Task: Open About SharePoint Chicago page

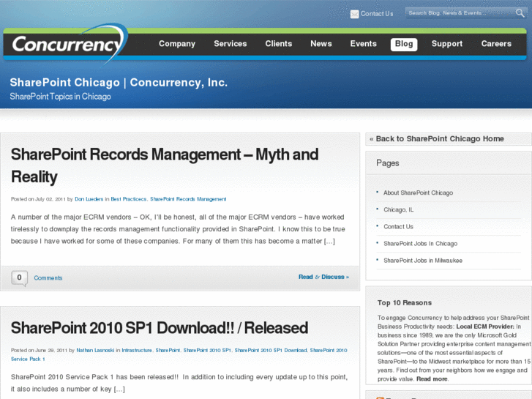Action: tap(418, 193)
